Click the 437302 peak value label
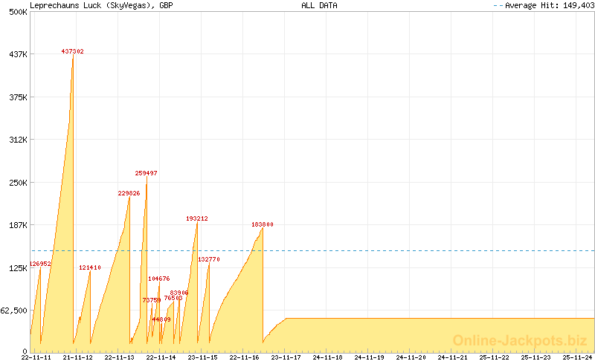The width and height of the screenshot is (595, 364). tap(72, 51)
